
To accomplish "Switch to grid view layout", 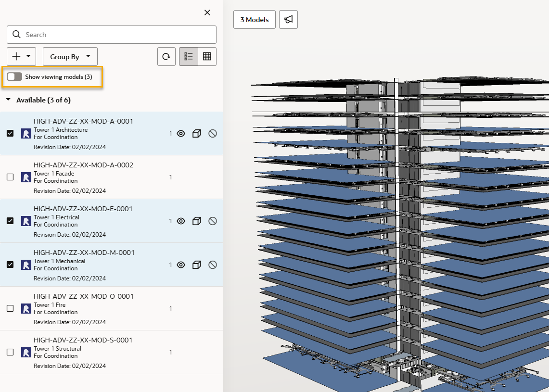I will coord(207,57).
